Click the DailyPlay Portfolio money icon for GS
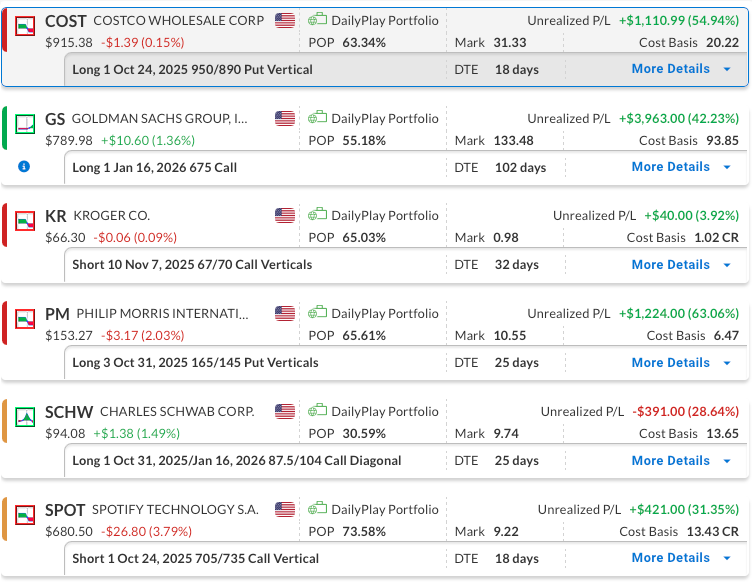 pyautogui.click(x=317, y=118)
